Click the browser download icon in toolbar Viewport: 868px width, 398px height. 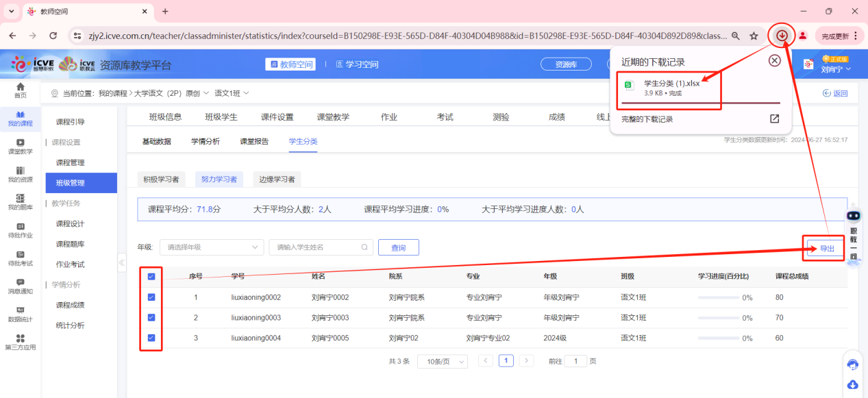(782, 34)
